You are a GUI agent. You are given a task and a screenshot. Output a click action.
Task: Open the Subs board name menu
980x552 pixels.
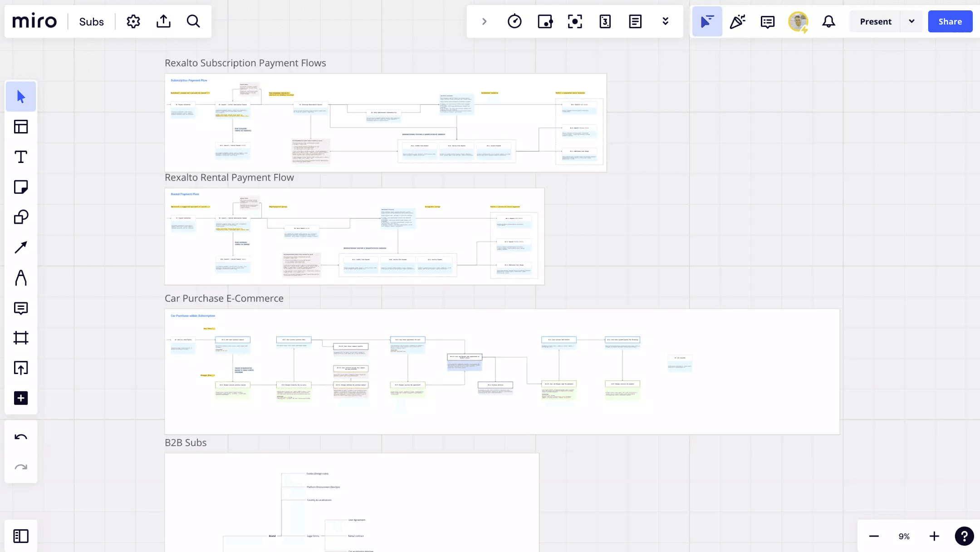tap(91, 22)
